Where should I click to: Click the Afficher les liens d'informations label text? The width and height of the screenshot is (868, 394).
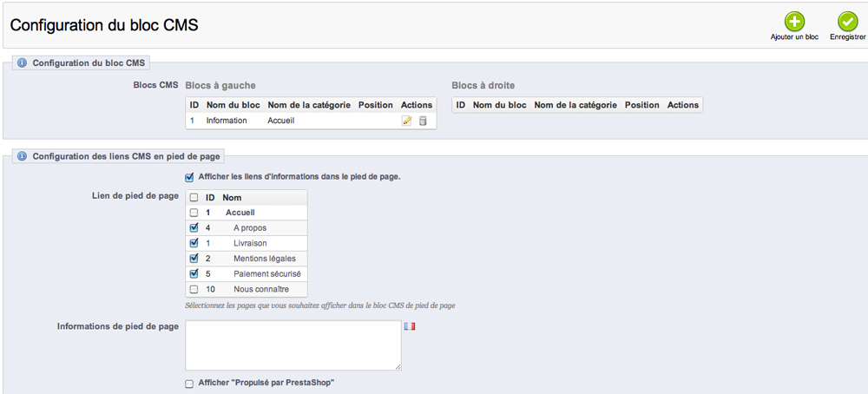point(299,178)
